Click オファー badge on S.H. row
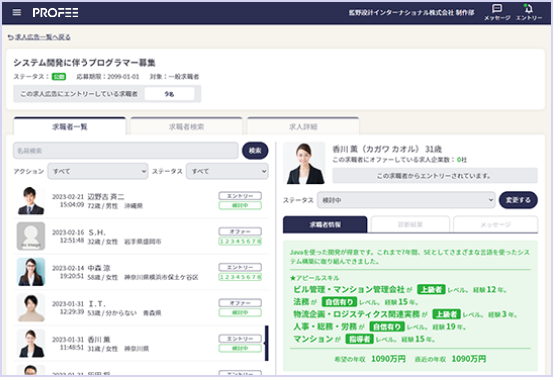 click(240, 231)
